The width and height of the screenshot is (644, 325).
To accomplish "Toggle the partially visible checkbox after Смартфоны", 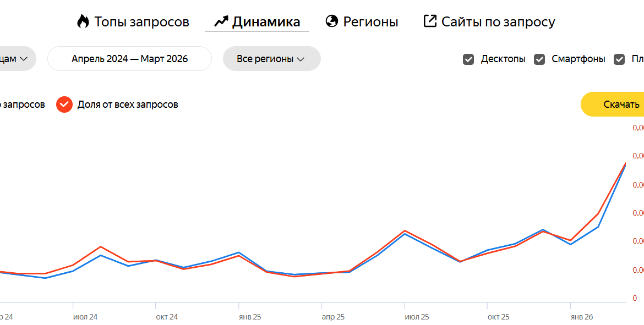I will pos(619,59).
